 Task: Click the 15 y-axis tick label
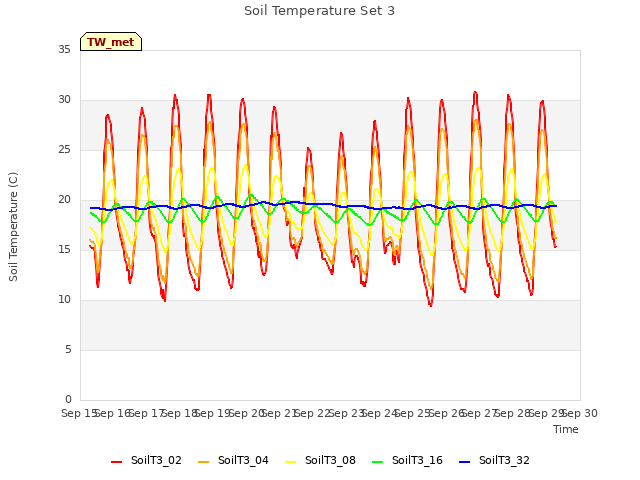pos(64,249)
